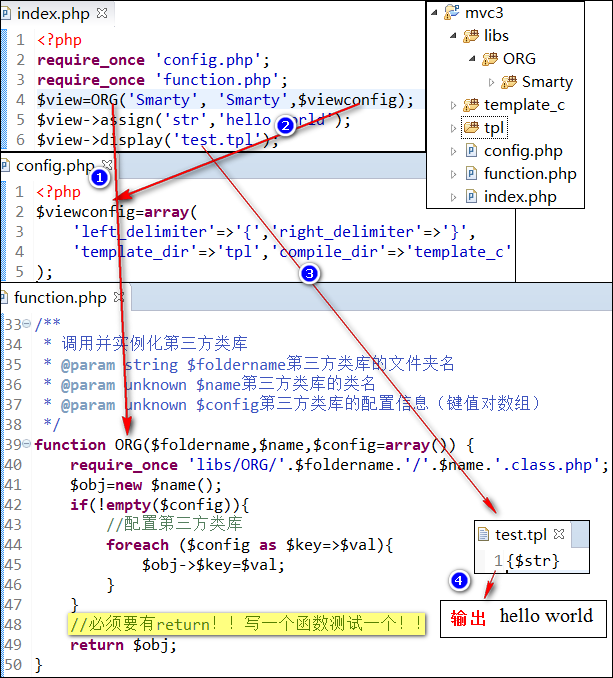Click $obj=new $name(); at line 41

tap(146, 485)
